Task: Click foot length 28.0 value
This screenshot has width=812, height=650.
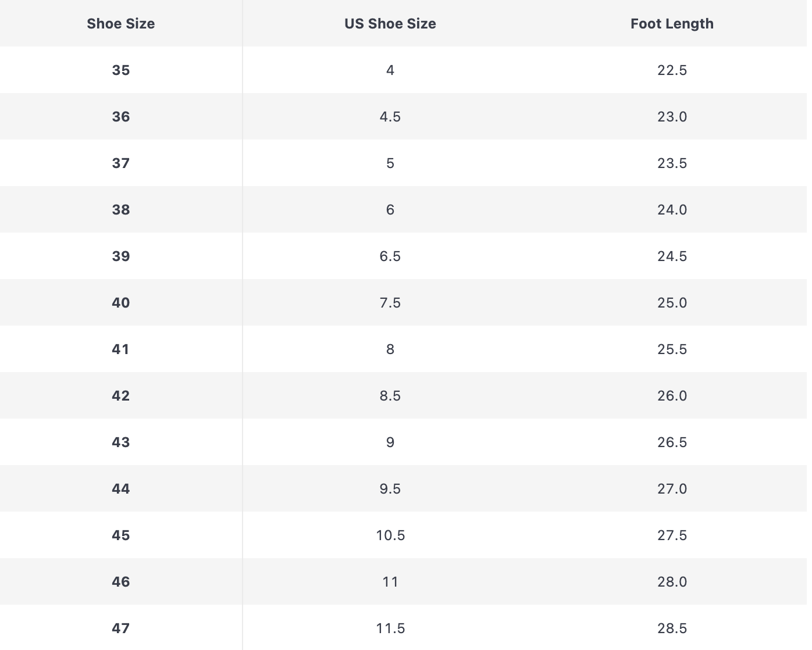Action: click(672, 582)
